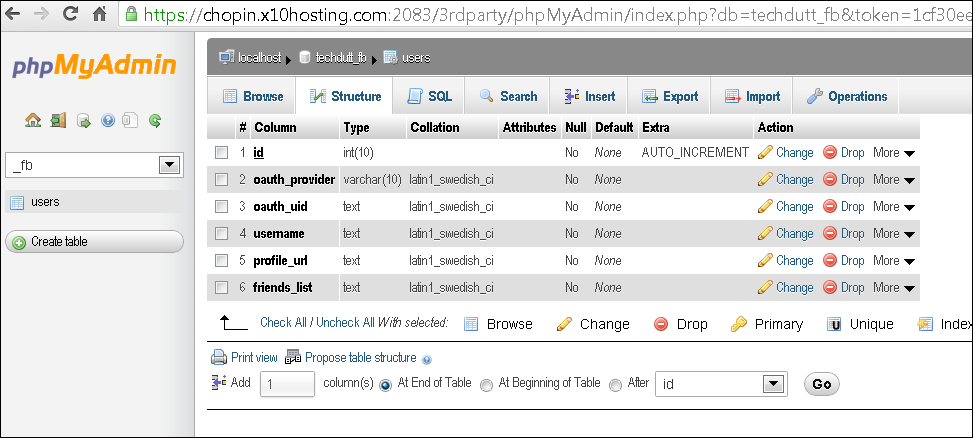Image resolution: width=973 pixels, height=438 pixels.
Task: Click the Change link for profile_url row
Action: click(x=794, y=261)
